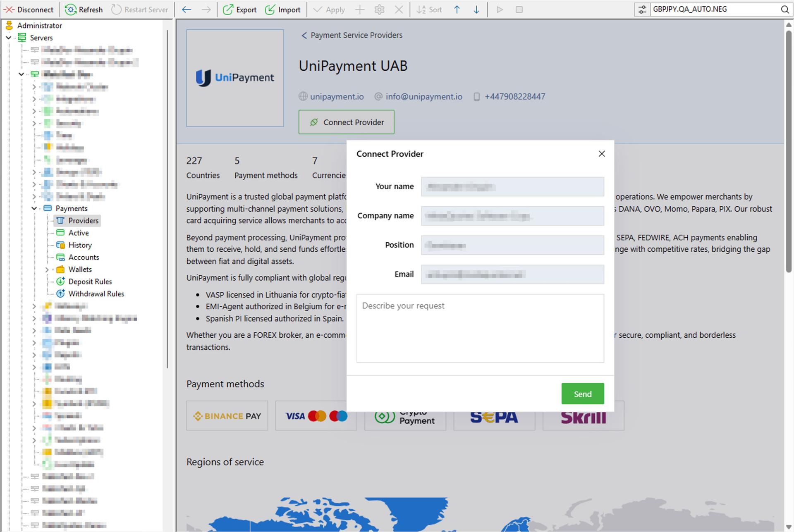
Task: Click the back navigation arrow icon
Action: click(x=186, y=10)
